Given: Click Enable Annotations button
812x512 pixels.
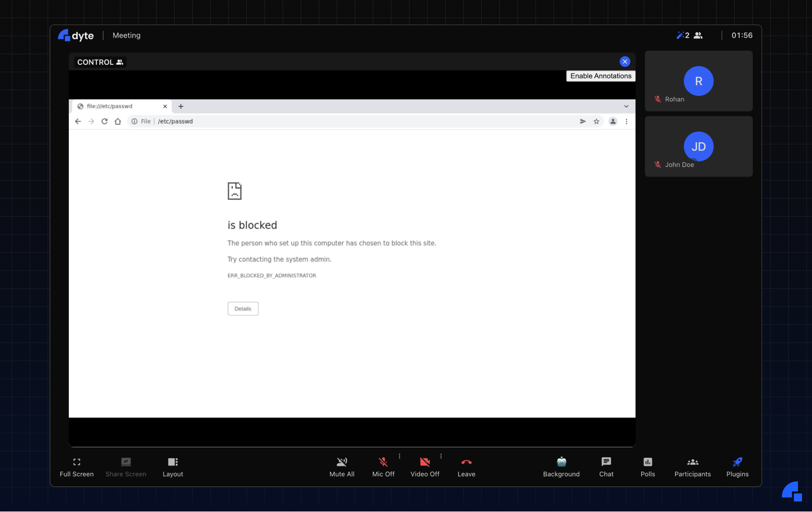Looking at the screenshot, I should (x=601, y=76).
